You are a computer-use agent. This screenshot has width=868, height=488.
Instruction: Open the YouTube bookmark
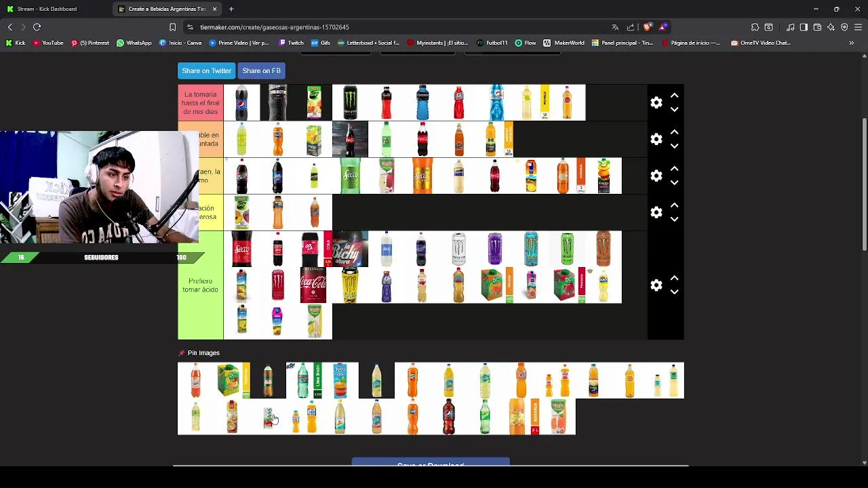click(x=48, y=43)
